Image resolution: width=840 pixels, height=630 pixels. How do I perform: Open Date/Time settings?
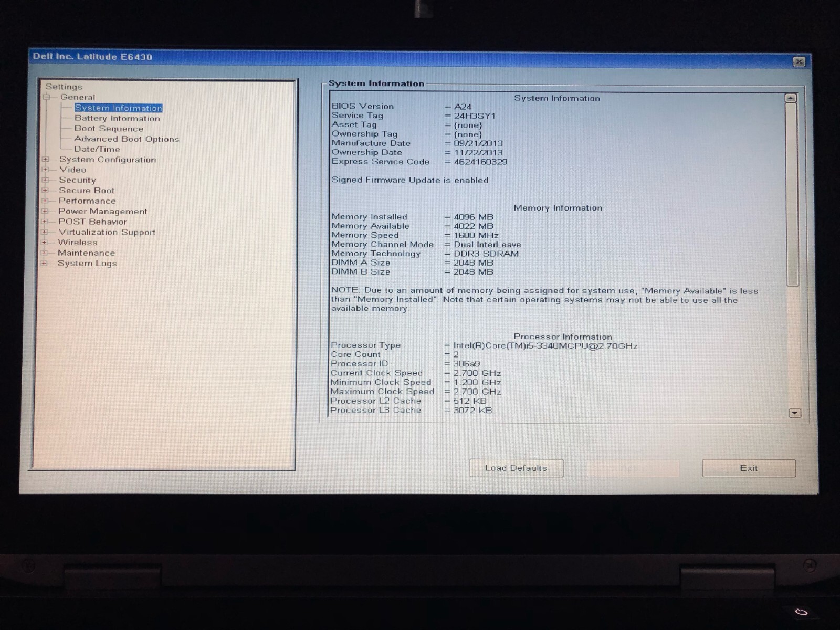(x=97, y=149)
